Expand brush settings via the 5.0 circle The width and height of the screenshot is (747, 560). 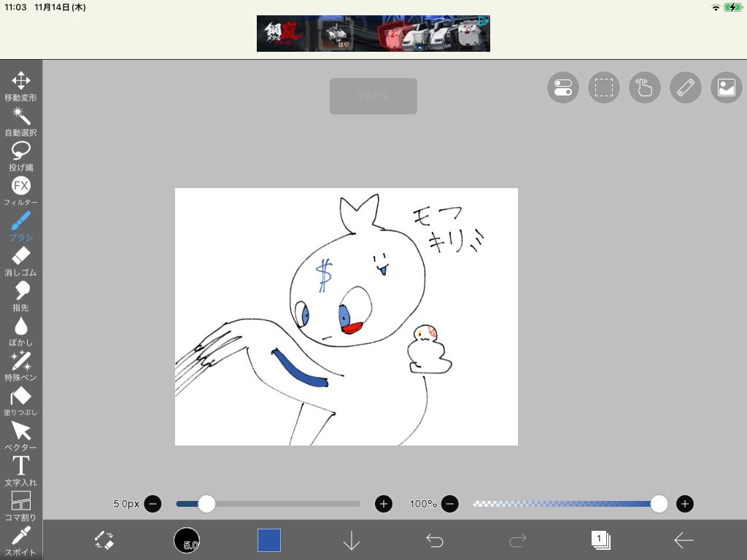[x=187, y=540]
